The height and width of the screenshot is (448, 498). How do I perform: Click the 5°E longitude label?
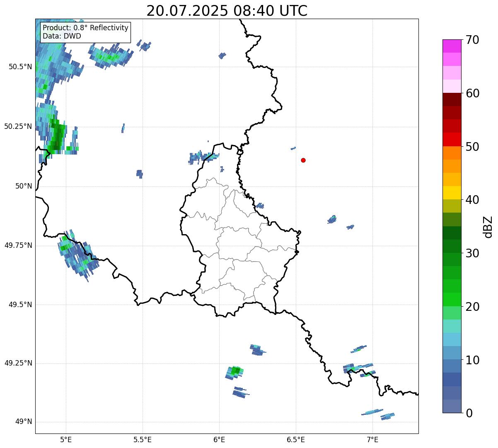point(66,439)
